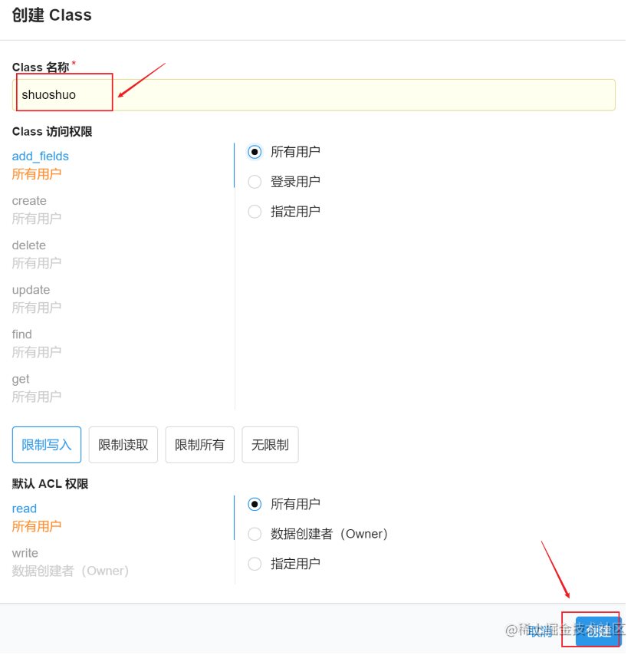This screenshot has width=644, height=655.
Task: Click the blue 创建 button
Action: click(x=599, y=631)
